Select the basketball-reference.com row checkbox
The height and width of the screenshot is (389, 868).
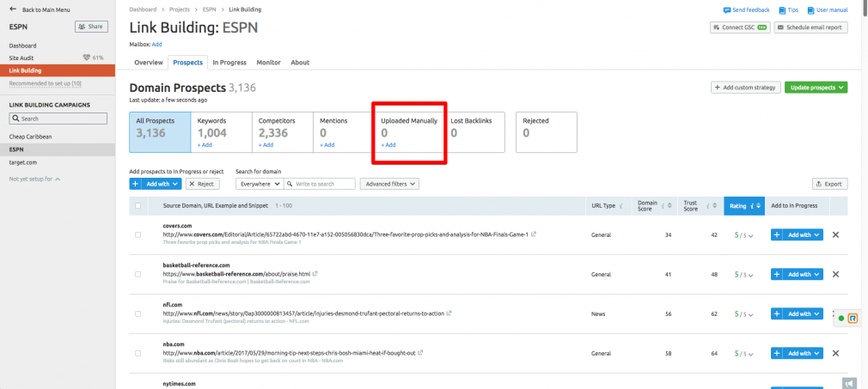[138, 275]
